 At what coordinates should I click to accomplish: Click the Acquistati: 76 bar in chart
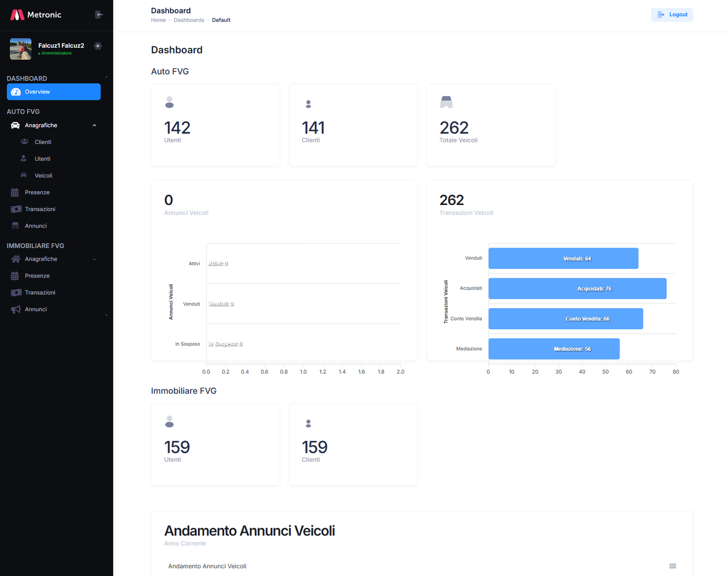pos(577,289)
